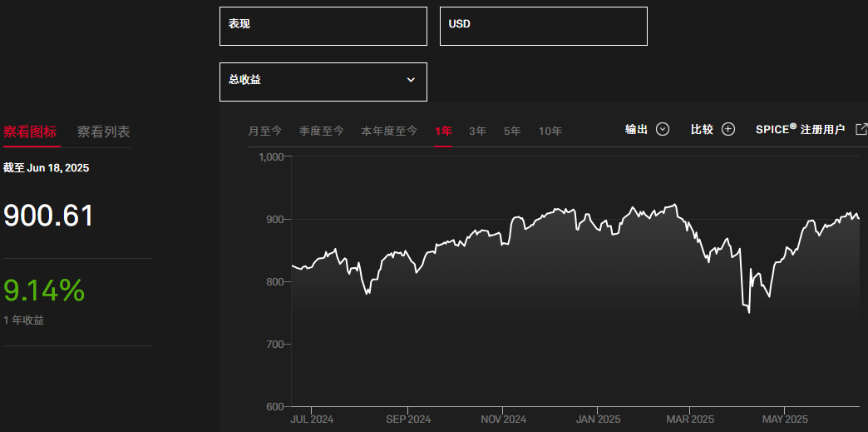Click the 1 年收益 label
The width and height of the screenshot is (868, 432).
click(24, 320)
